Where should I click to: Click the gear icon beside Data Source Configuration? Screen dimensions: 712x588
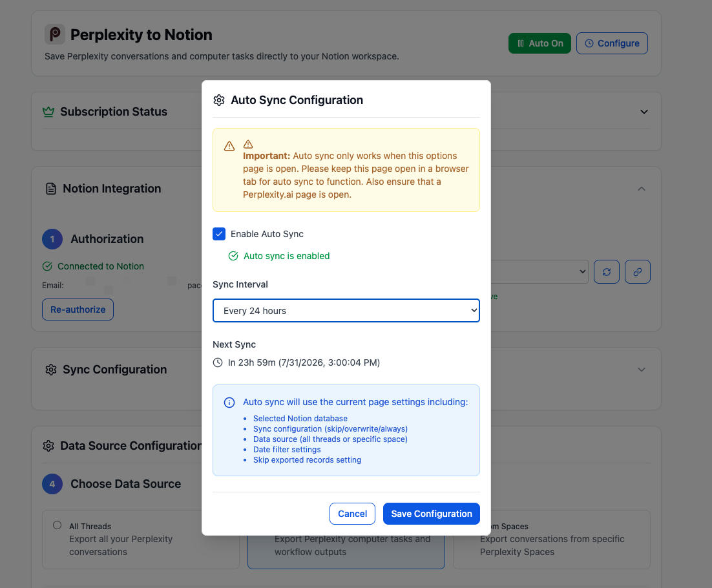coord(48,446)
